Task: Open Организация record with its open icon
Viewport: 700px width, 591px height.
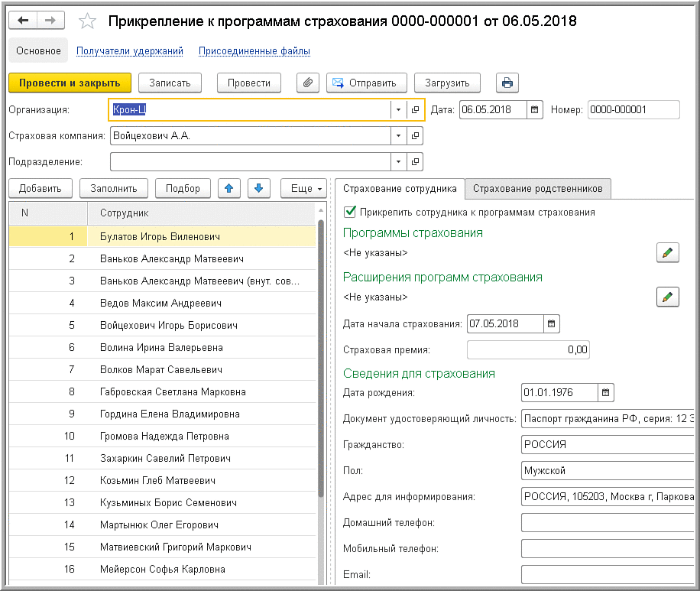Action: point(415,109)
